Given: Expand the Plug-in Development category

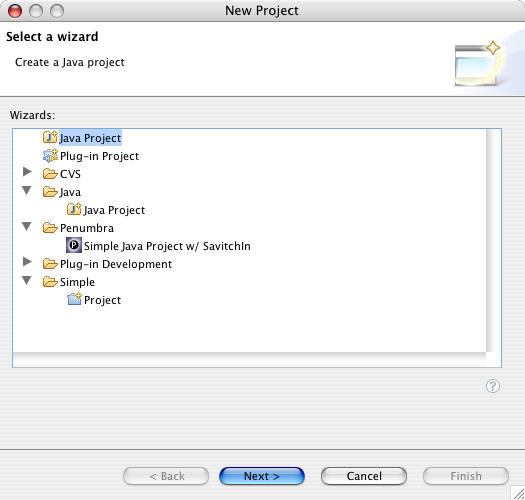Looking at the screenshot, I should (x=27, y=262).
